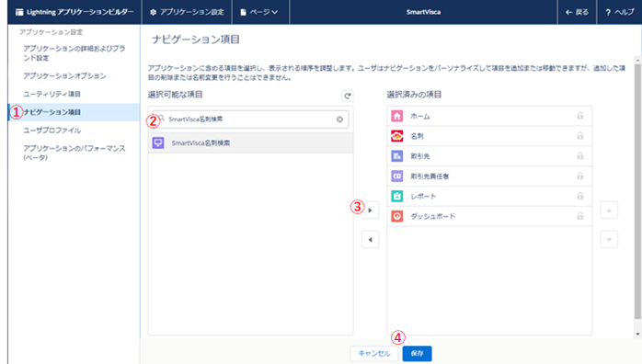
Task: Select SmartVisca名刺検索 item in available list
Action: coord(250,142)
